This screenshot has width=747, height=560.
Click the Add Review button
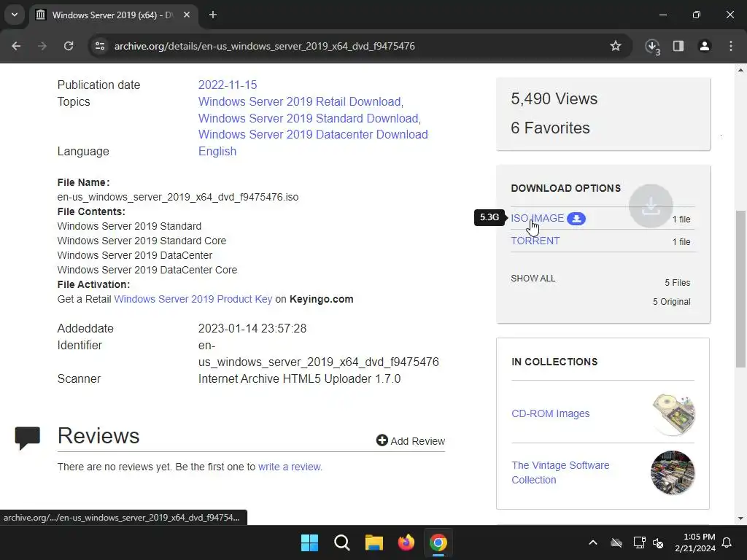click(411, 441)
